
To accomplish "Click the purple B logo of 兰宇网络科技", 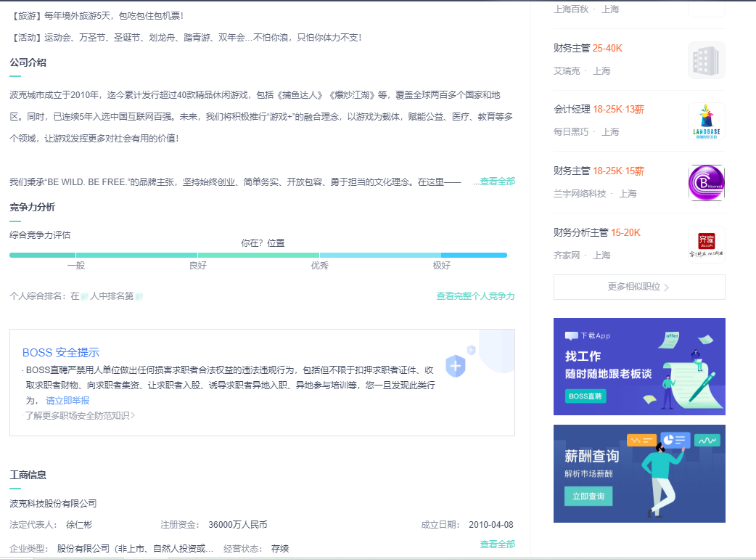I will (706, 182).
